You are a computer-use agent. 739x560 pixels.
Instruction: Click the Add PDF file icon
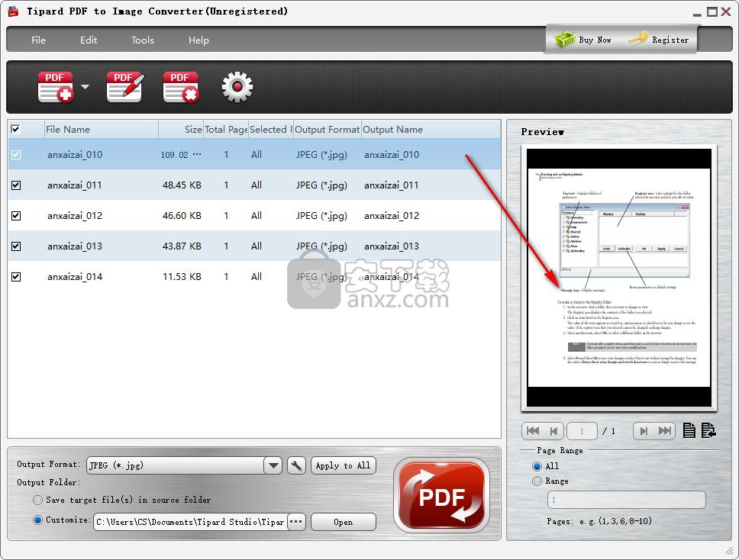coord(56,87)
